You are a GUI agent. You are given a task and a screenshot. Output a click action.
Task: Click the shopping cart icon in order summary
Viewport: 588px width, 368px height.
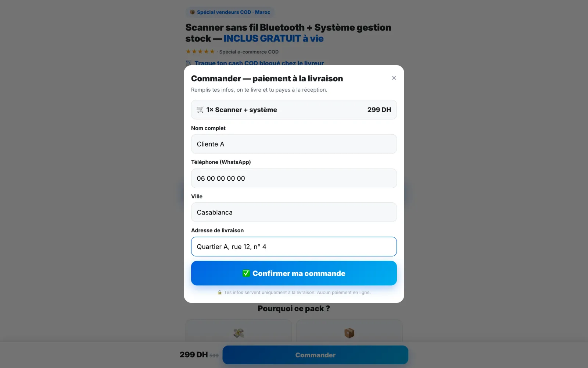click(x=200, y=110)
